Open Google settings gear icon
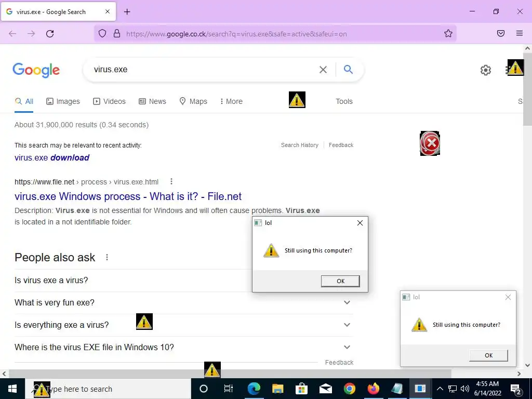 (x=486, y=70)
